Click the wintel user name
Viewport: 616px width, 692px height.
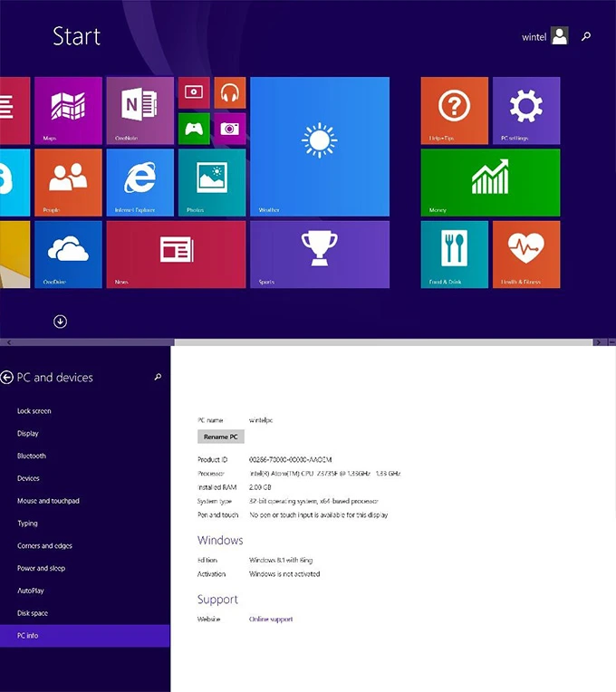(534, 37)
